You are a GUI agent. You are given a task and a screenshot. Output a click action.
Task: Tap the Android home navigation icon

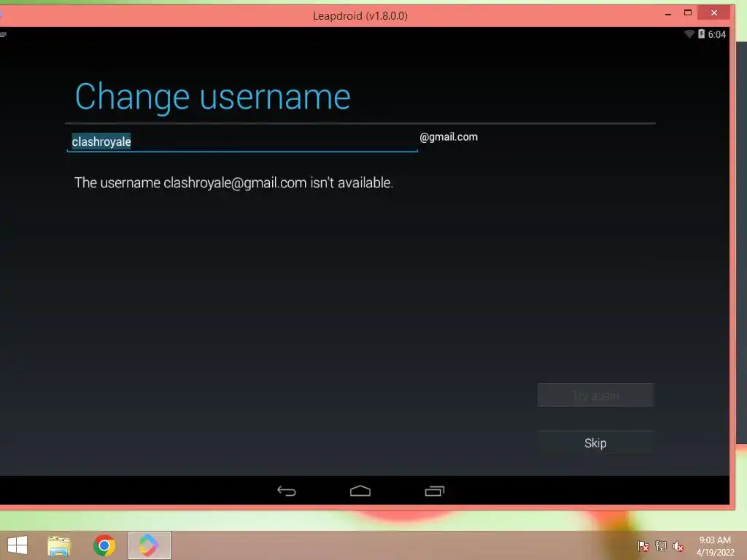pos(360,491)
